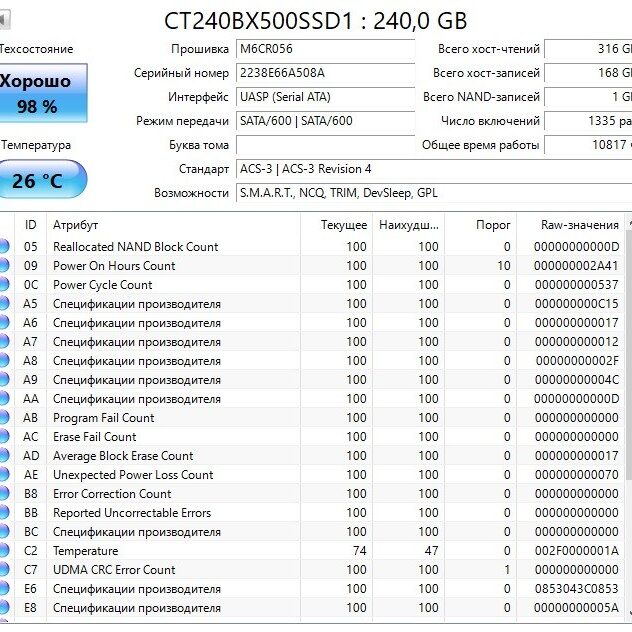Click status circle for Temperature row

tap(3, 551)
